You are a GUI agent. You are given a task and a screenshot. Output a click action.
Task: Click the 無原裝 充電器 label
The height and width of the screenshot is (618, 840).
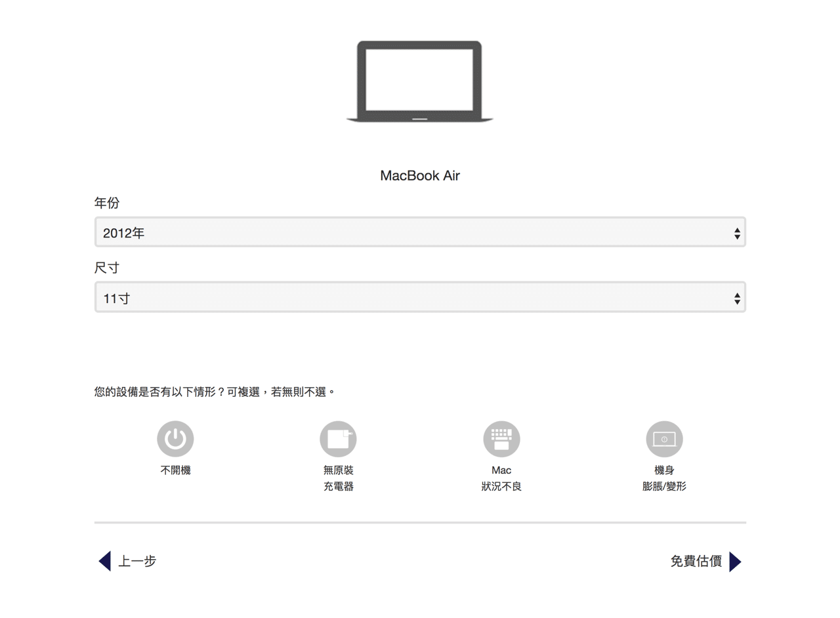tap(338, 479)
